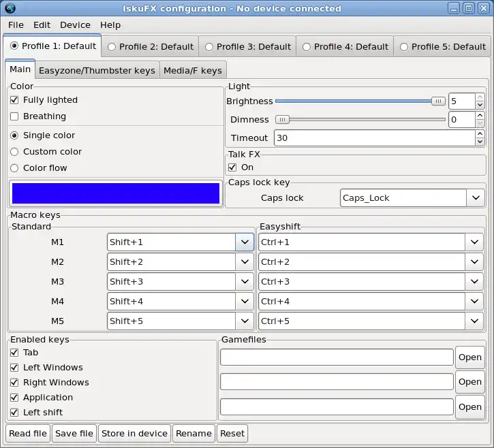494x448 pixels.
Task: Click the first Gamefiles text field
Action: (x=337, y=357)
